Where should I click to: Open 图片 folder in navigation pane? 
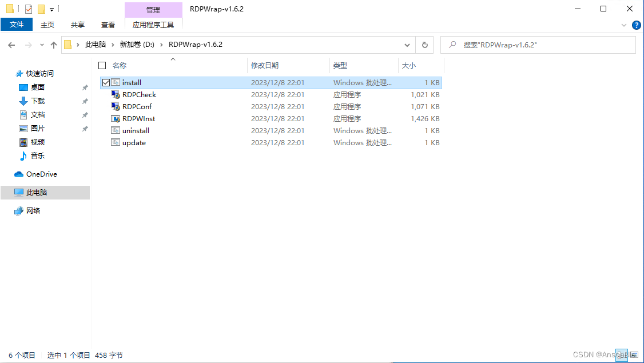tap(37, 129)
